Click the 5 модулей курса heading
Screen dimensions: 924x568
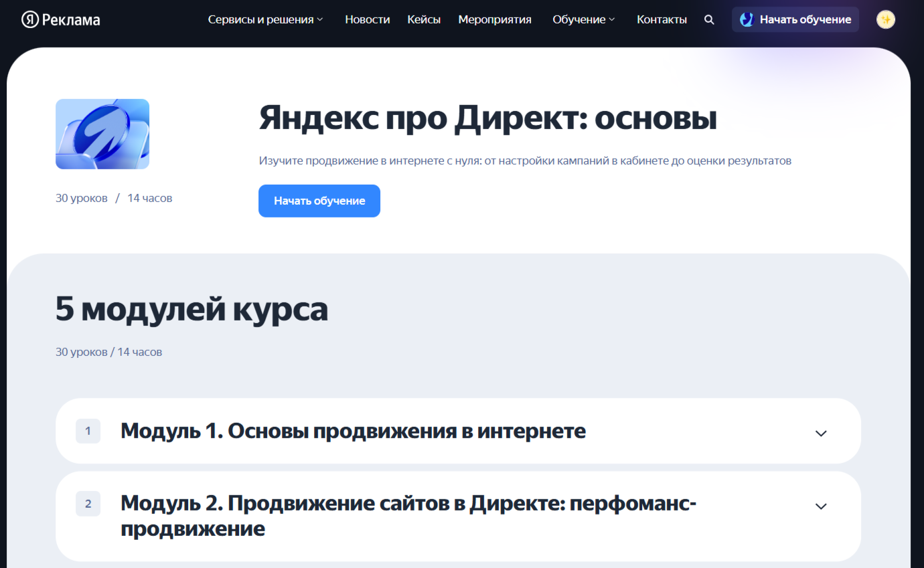pos(191,310)
